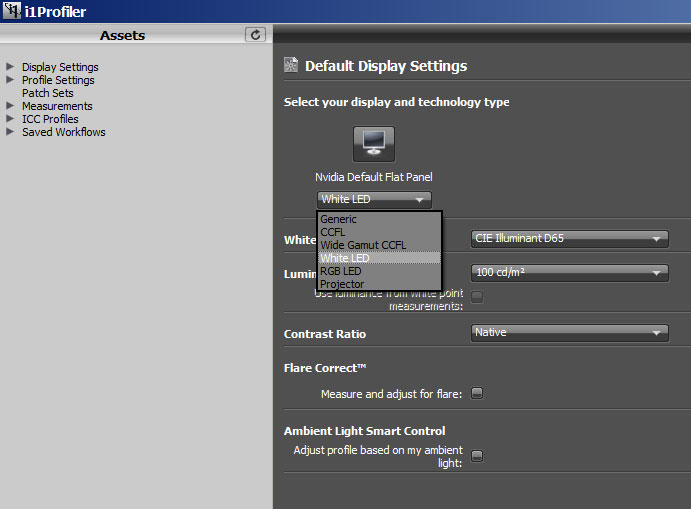691x509 pixels.
Task: Open the CIE Illuminant D65 white point dropdown
Action: [x=570, y=239]
